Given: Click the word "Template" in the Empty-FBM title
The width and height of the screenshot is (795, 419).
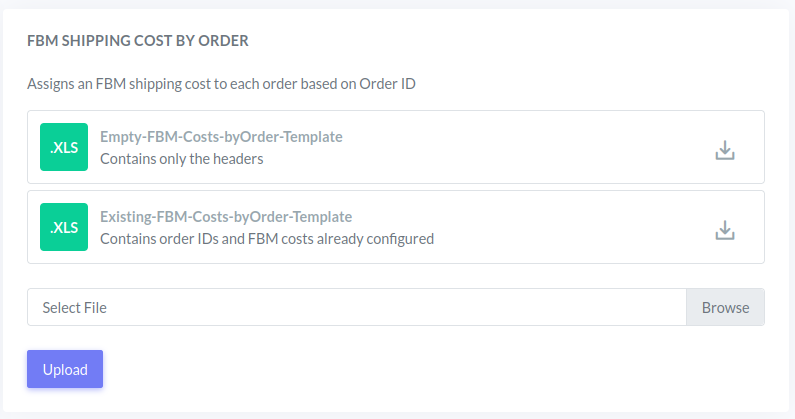Looking at the screenshot, I should click(x=312, y=136).
